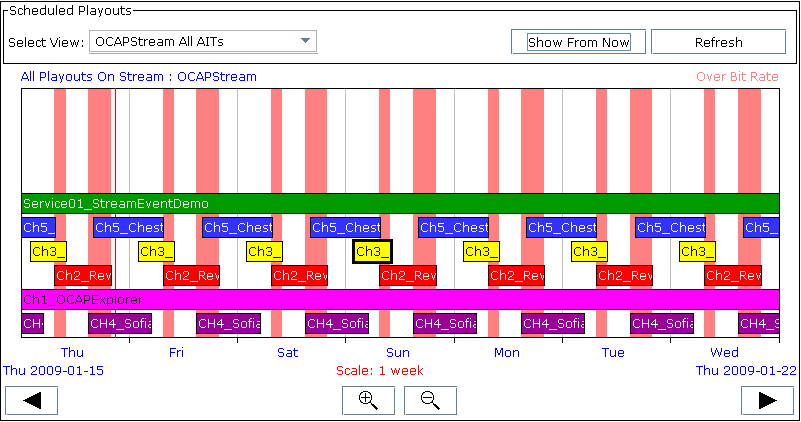The image size is (801, 422).
Task: Click the Scale: 1 week label
Action: [380, 370]
